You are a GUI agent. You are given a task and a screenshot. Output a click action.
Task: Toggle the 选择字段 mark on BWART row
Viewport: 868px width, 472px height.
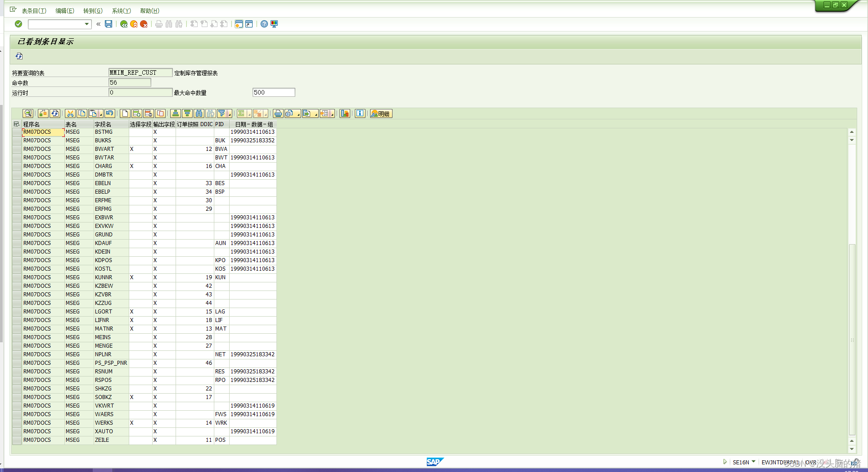coord(131,149)
